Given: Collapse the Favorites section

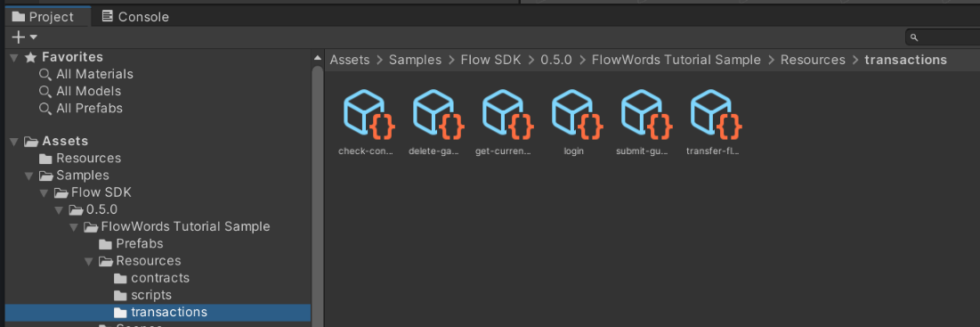Looking at the screenshot, I should 14,58.
